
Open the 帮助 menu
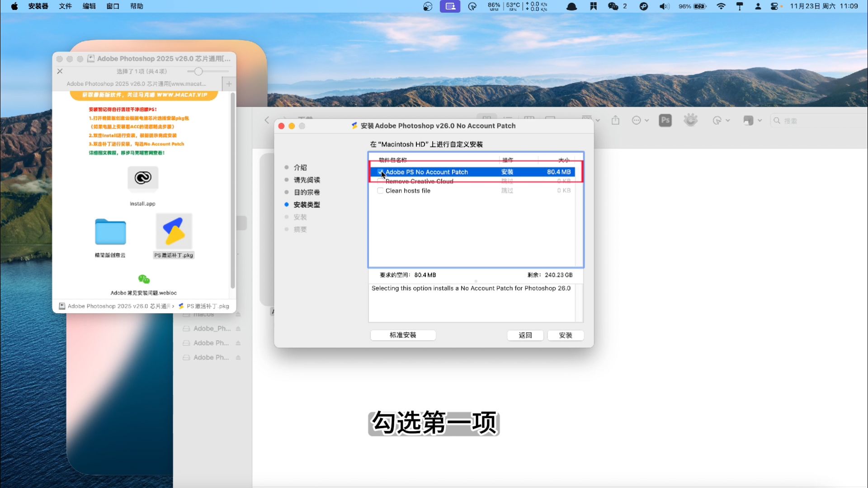(137, 6)
